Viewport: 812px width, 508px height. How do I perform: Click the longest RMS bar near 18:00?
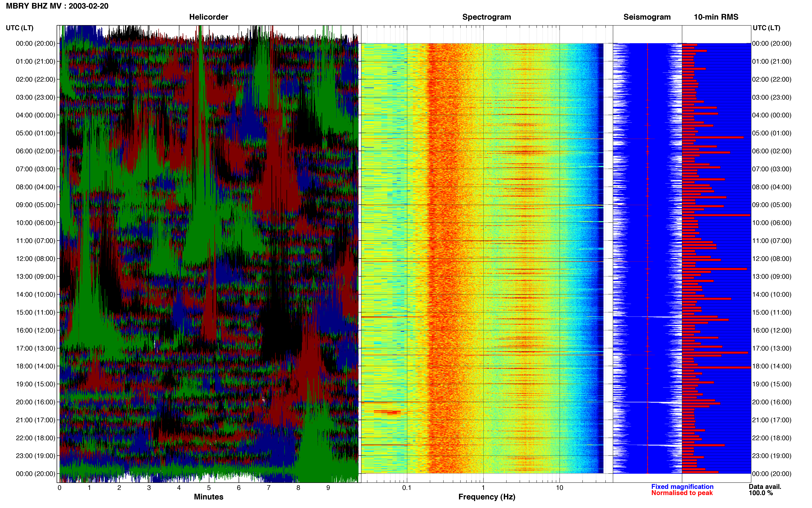click(x=716, y=368)
